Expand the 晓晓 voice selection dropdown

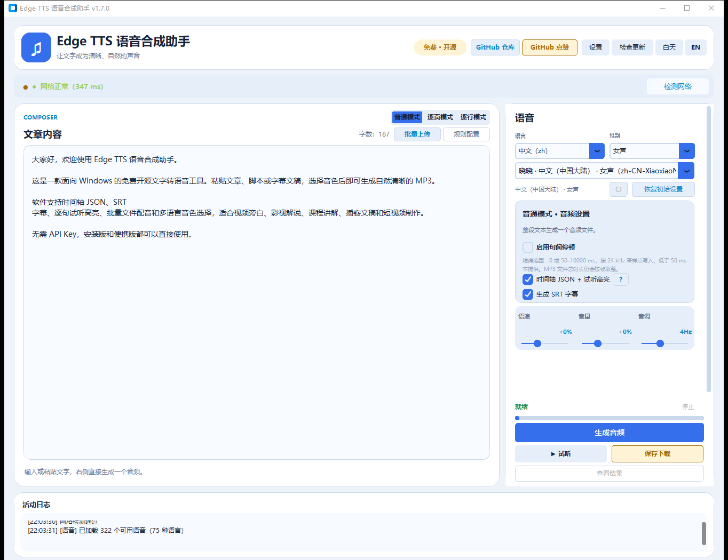(x=605, y=171)
